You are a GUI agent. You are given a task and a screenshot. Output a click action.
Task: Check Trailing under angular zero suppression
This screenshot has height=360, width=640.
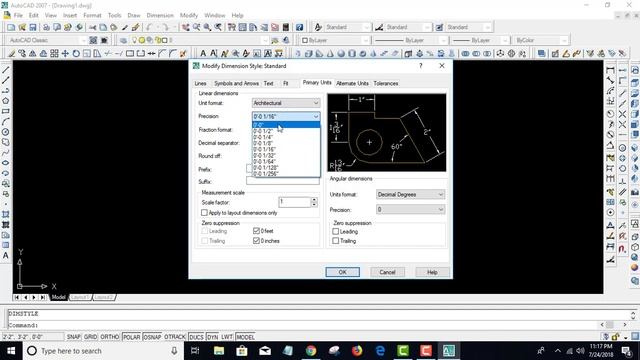coord(336,241)
